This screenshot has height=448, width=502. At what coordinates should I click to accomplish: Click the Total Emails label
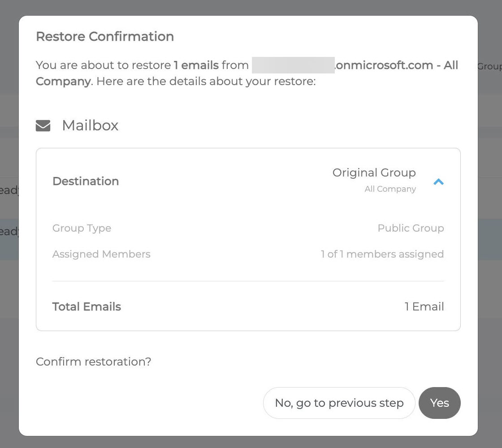click(x=87, y=306)
